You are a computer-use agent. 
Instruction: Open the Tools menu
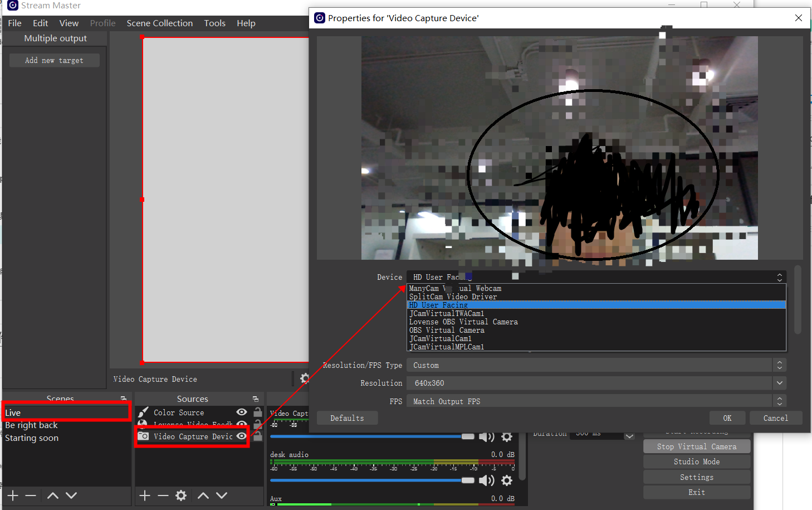point(214,23)
